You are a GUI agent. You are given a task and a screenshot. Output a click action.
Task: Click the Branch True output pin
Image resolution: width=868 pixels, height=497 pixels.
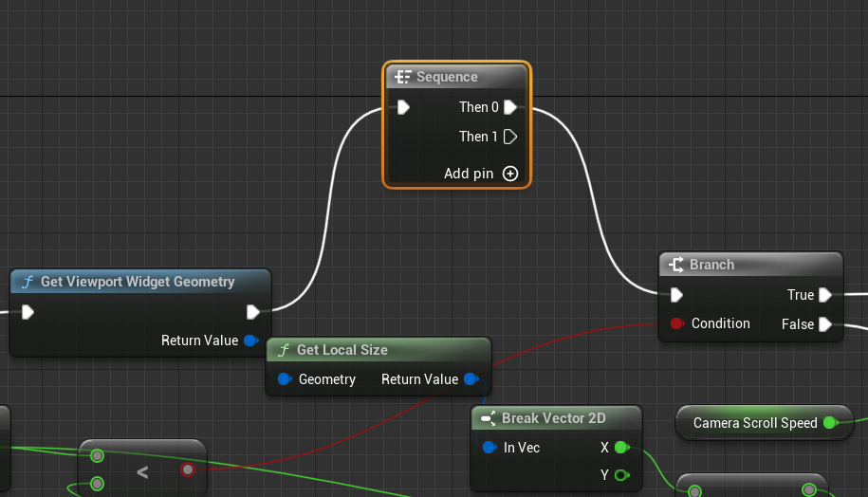point(824,295)
